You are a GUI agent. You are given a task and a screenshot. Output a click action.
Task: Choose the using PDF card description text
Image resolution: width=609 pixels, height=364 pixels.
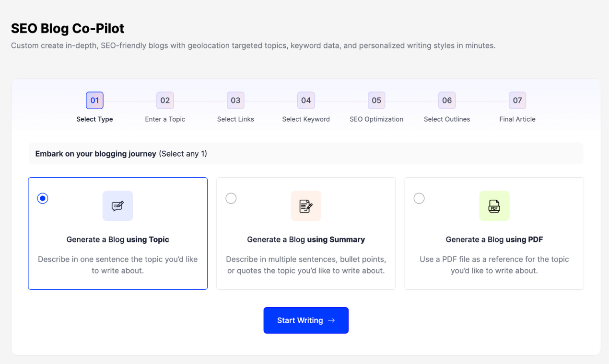click(494, 265)
